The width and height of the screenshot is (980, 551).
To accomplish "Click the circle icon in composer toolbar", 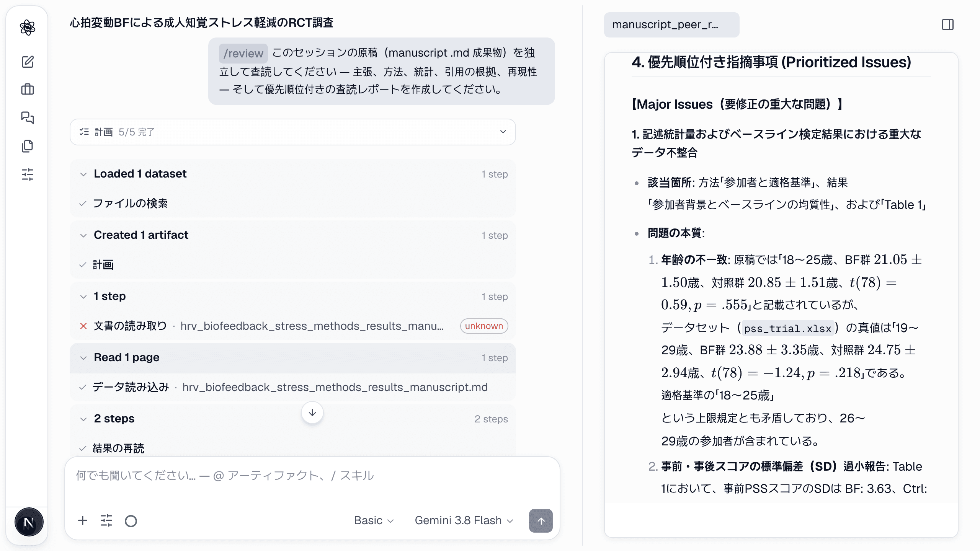I will tap(131, 521).
